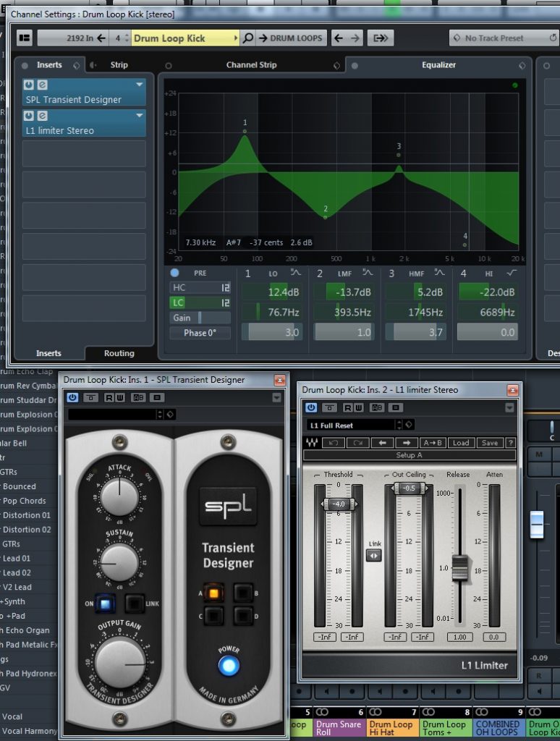Click the Load button in L1 limiter

pos(461,443)
